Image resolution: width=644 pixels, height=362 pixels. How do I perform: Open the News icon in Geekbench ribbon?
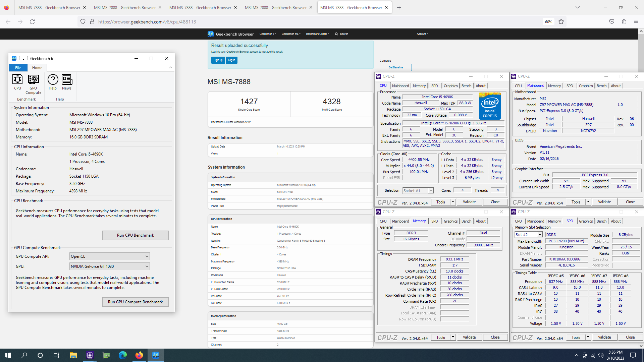(x=67, y=82)
